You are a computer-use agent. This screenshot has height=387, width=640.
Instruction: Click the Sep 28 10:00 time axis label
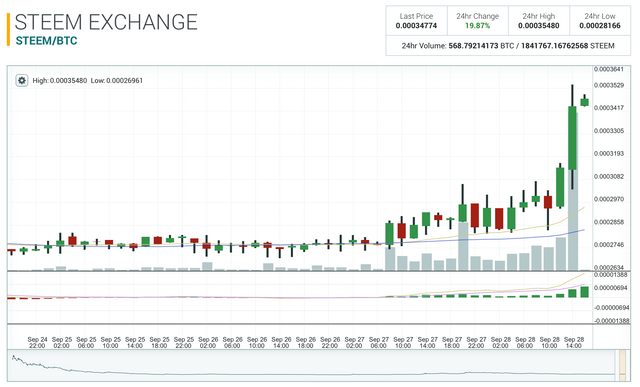coord(549,343)
